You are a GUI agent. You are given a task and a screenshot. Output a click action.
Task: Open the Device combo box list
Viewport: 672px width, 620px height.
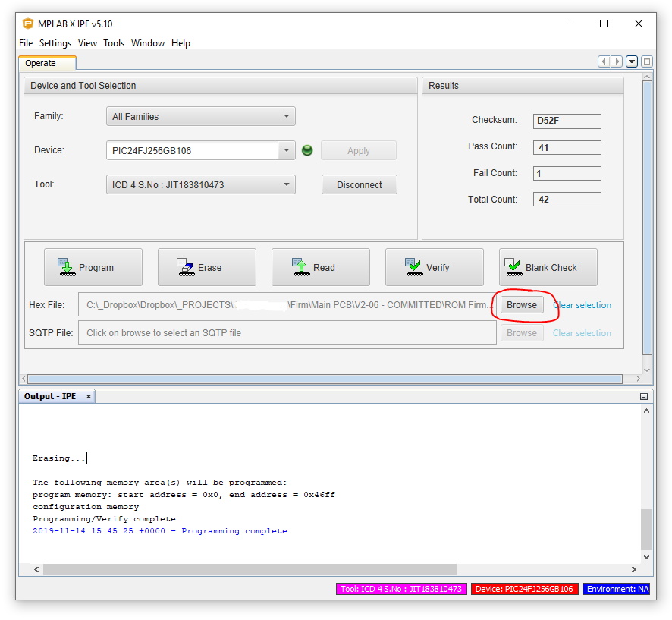(287, 150)
